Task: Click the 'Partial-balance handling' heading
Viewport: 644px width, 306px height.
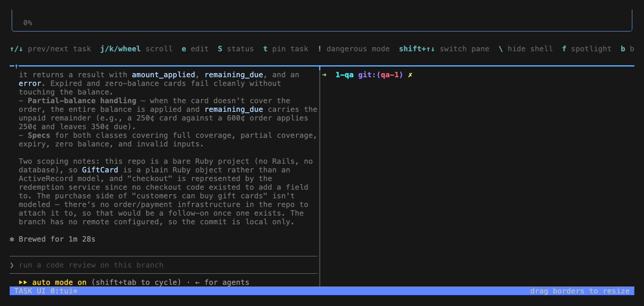Action: [82, 101]
